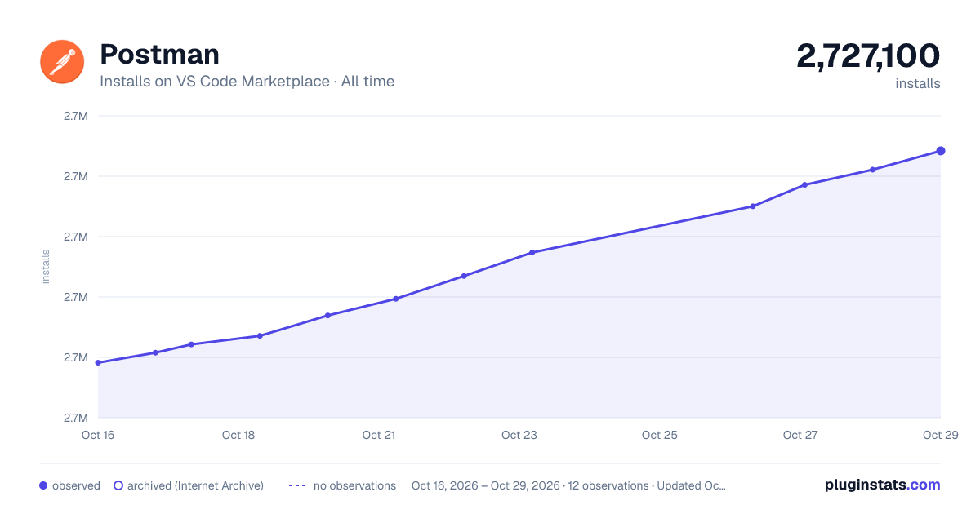Screen dimensions: 980x514
Task: Click the vertical "installs" y-axis label
Action: (x=46, y=267)
